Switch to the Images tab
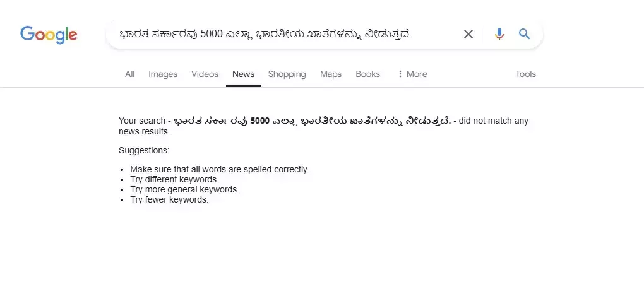This screenshot has height=296, width=644. pyautogui.click(x=163, y=74)
